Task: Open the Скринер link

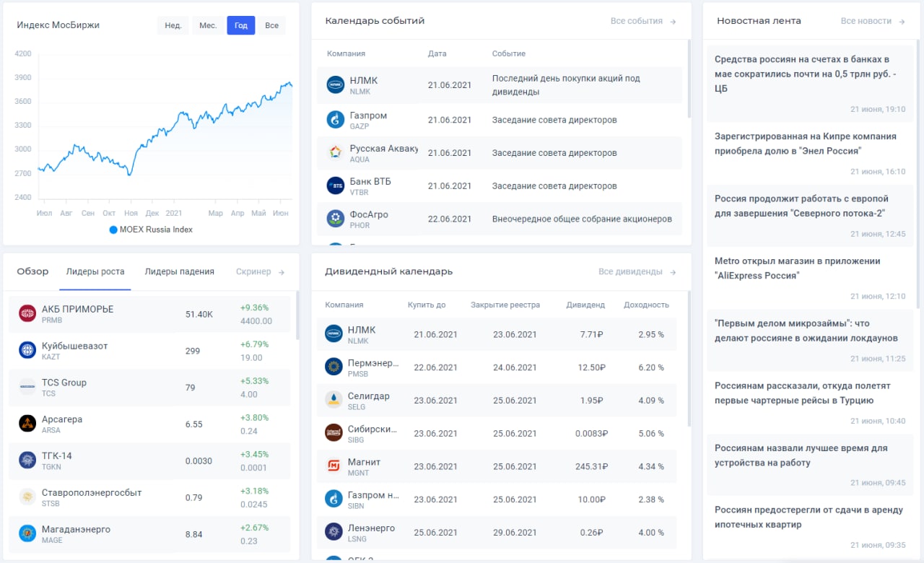Action: coord(261,272)
